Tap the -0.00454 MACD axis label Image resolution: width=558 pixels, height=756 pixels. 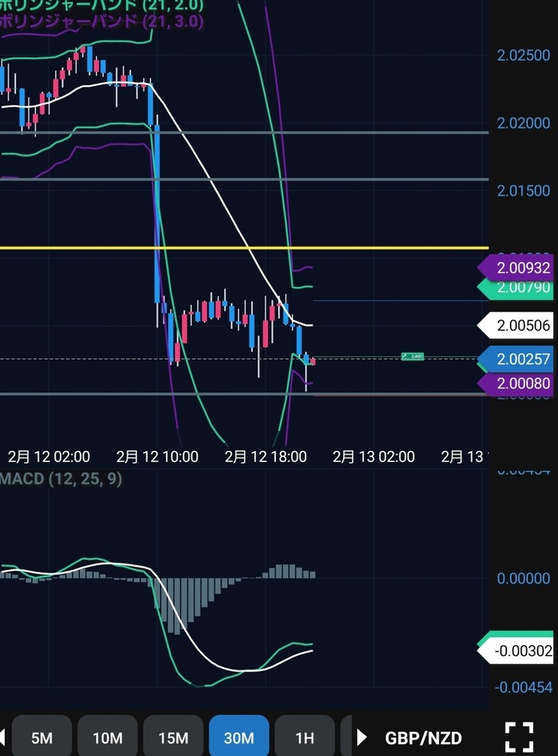coord(523,687)
